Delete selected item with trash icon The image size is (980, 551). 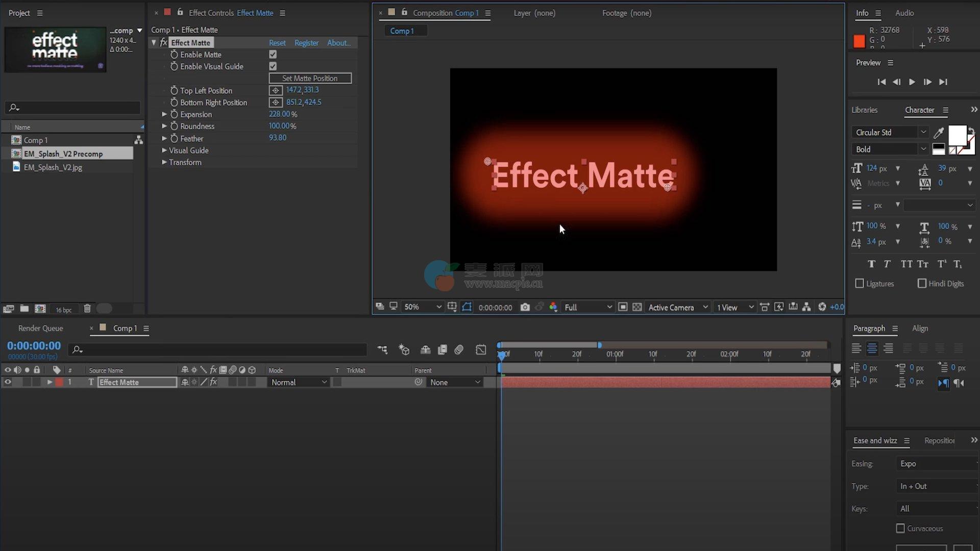pos(87,309)
